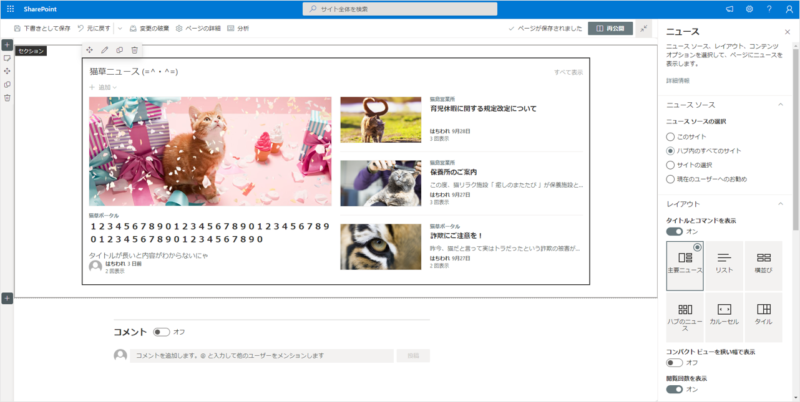
Task: Choose サイトの選択 radio option
Action: click(x=670, y=164)
